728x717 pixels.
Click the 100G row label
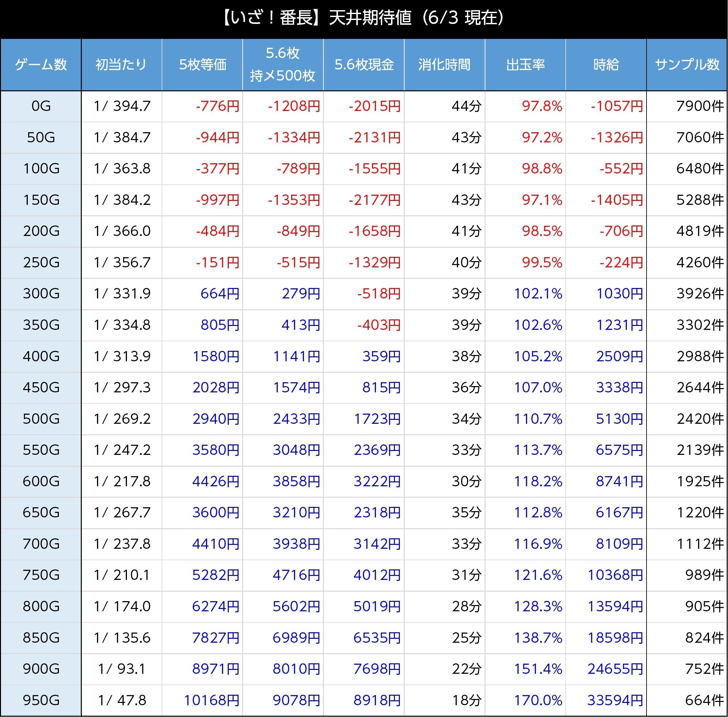point(41,169)
